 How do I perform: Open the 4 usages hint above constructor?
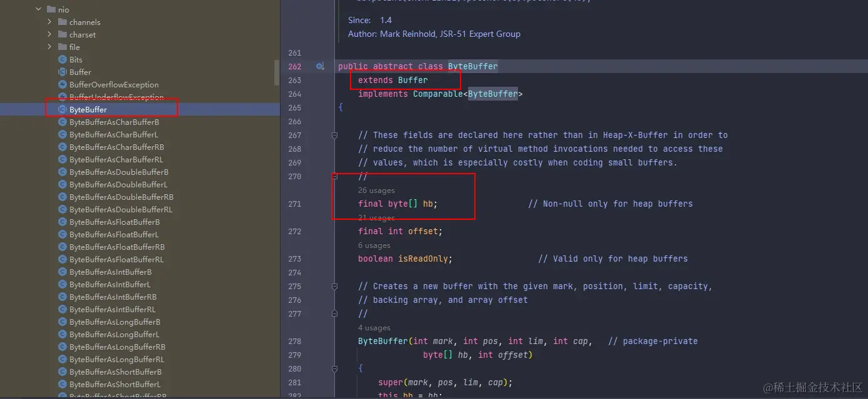click(x=374, y=328)
